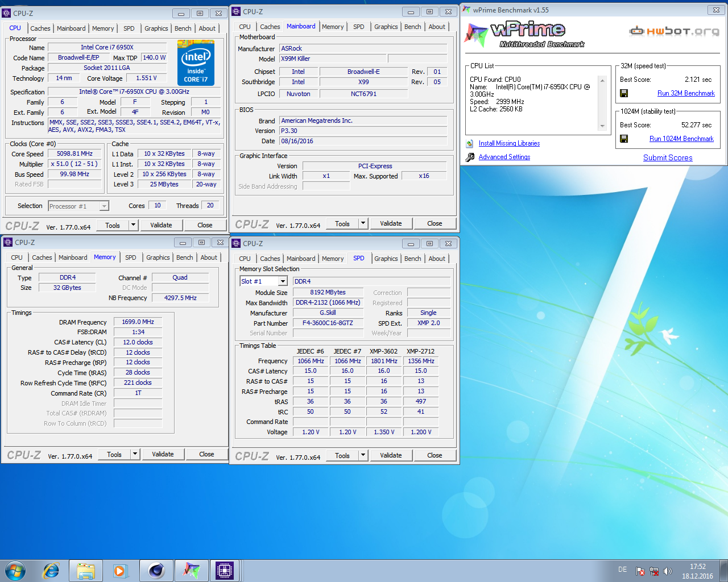Click the ASRock manufacturer field
The image size is (728, 582).
(x=363, y=48)
